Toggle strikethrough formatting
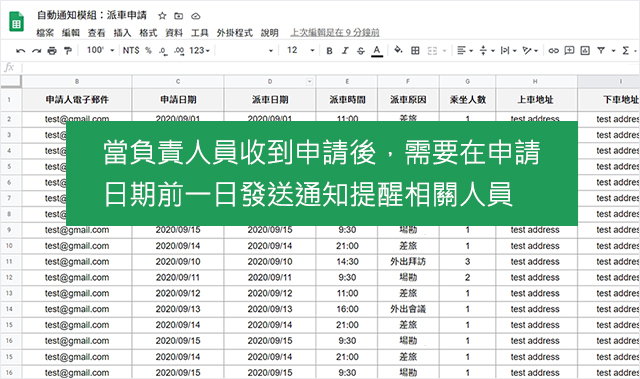Viewport: 640px width, 379px height. tap(361, 51)
